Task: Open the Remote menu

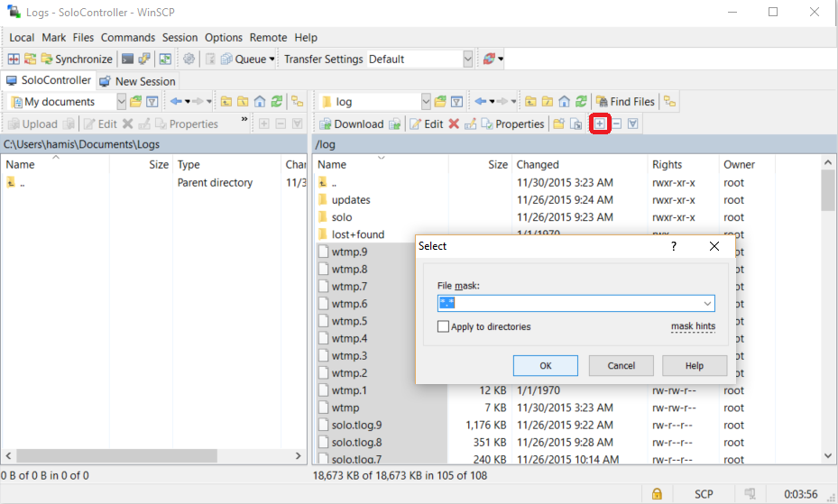Action: [x=268, y=37]
